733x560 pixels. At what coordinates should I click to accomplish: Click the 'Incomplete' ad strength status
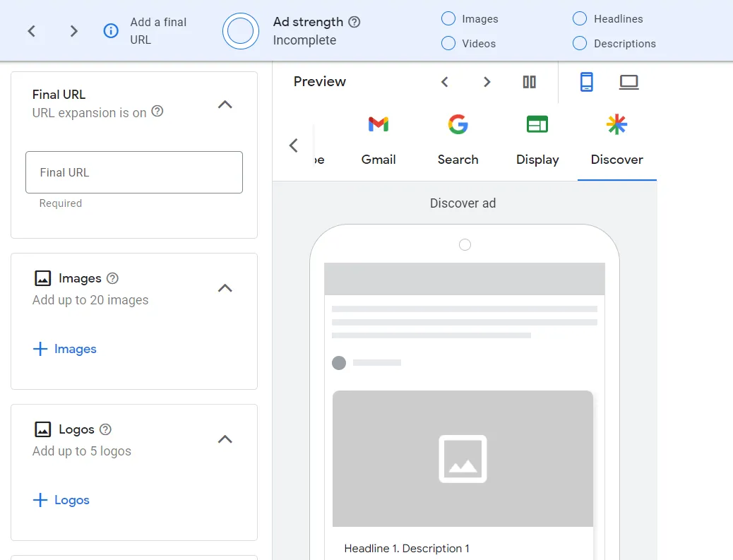click(305, 40)
